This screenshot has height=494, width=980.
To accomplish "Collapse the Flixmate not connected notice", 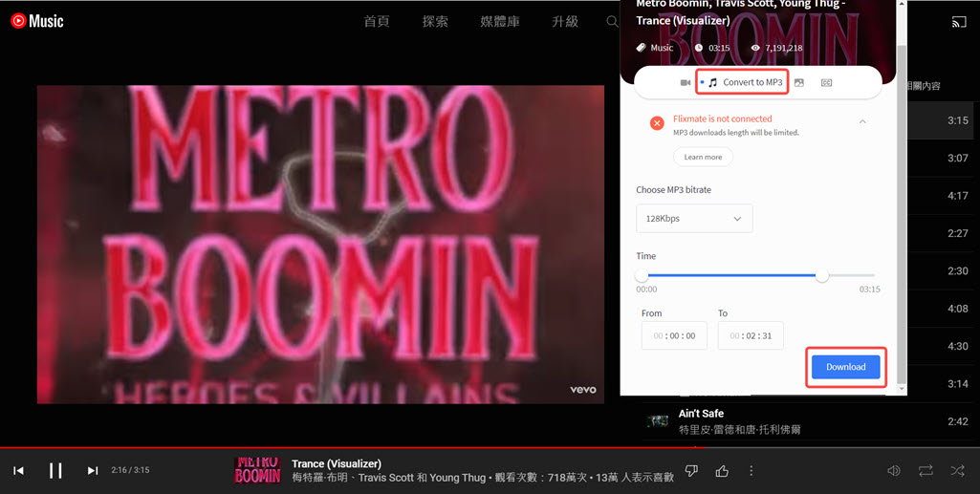I will (x=862, y=121).
